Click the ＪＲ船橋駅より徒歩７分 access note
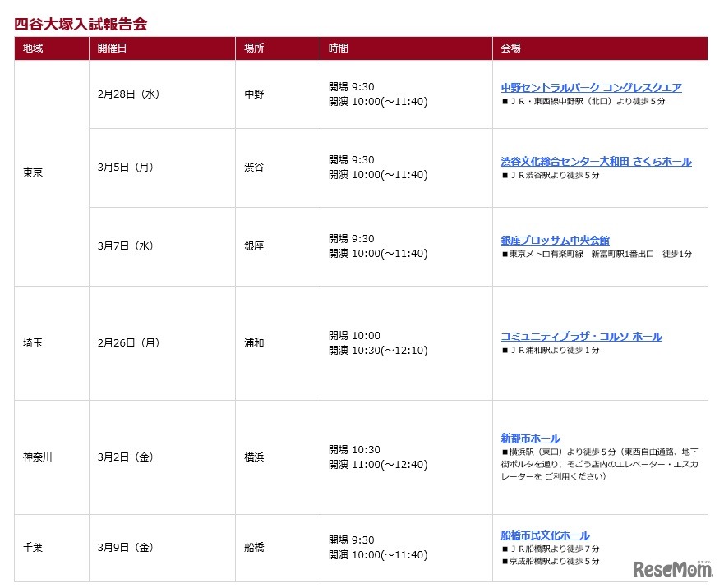This screenshot has width=724, height=588. (551, 549)
